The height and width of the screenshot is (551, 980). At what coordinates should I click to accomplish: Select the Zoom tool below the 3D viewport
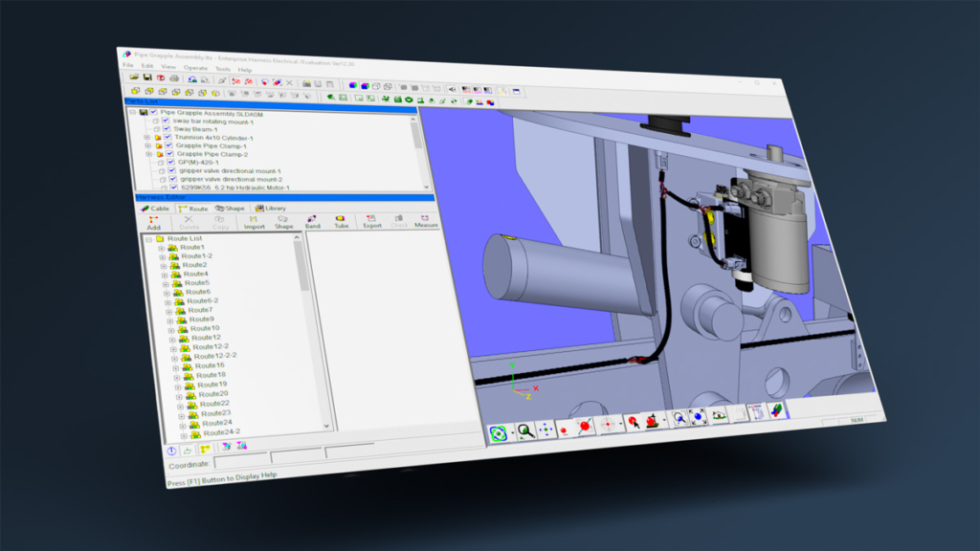[524, 430]
